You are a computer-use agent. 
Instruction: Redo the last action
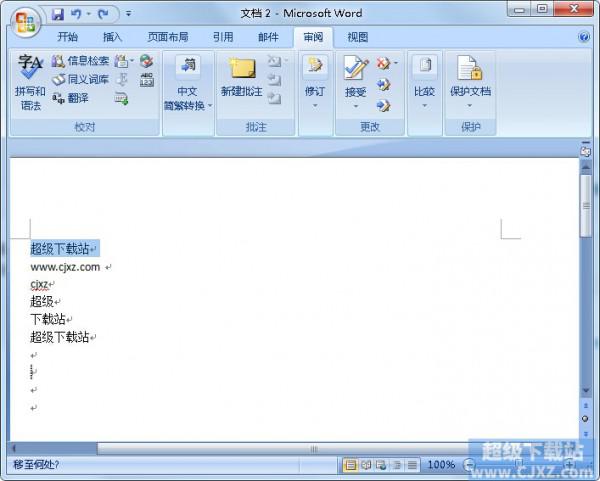pos(103,15)
